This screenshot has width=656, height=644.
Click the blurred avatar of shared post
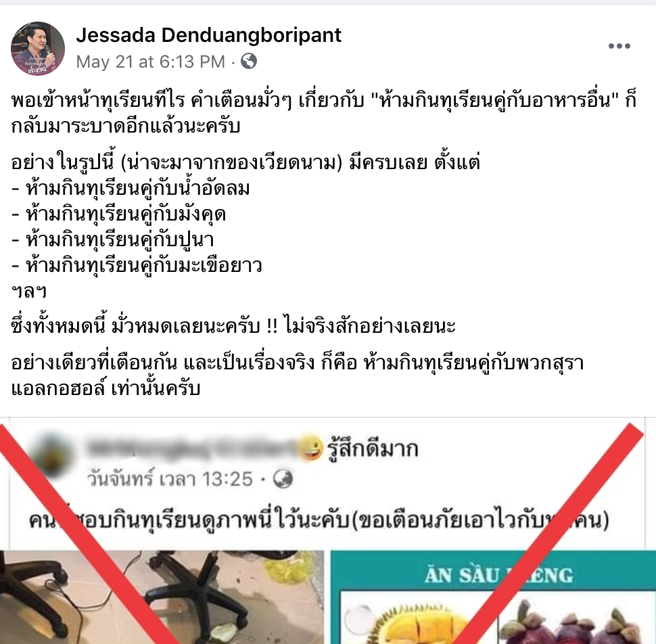(x=51, y=455)
